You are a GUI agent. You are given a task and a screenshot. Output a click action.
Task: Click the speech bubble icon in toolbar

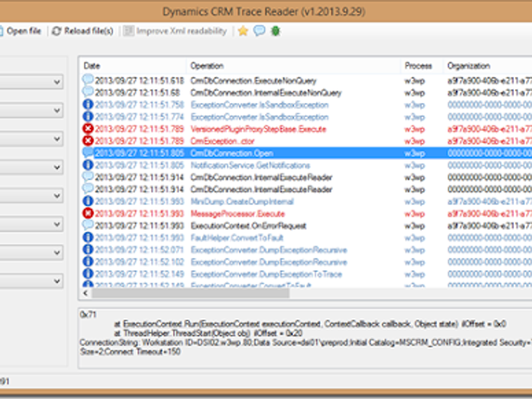click(259, 31)
